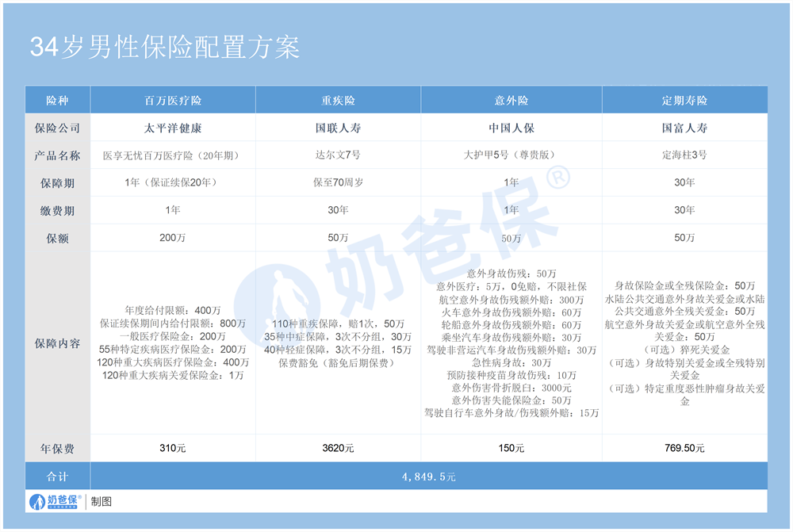This screenshot has width=793, height=532.
Task: Select product 医享无忧百万医疗险（20年期）
Action: click(x=173, y=155)
